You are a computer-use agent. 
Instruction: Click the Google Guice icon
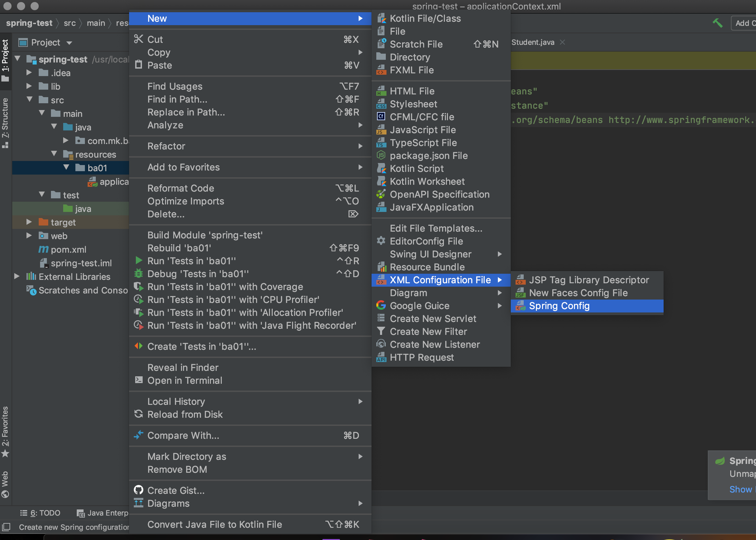tap(381, 305)
